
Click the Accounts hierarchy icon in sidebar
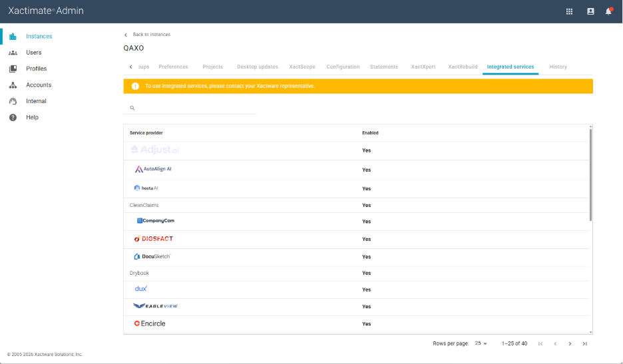(13, 85)
